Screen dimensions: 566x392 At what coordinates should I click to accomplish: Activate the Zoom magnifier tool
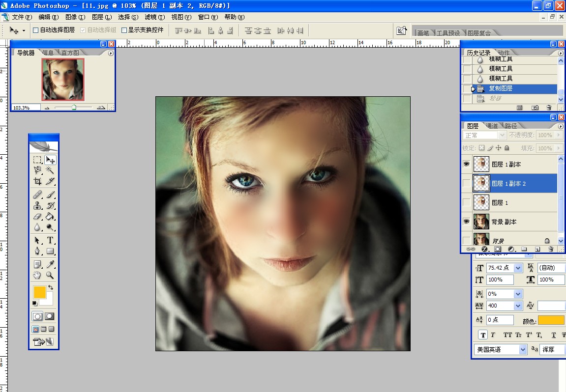point(50,275)
